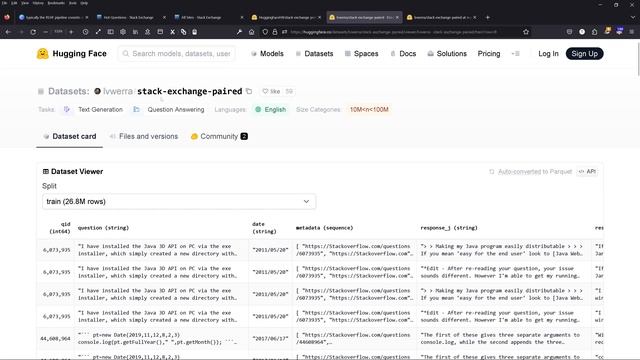The height and width of the screenshot is (360, 640).
Task: Zoom in with the plus toolbar icon
Action: pos(71,32)
